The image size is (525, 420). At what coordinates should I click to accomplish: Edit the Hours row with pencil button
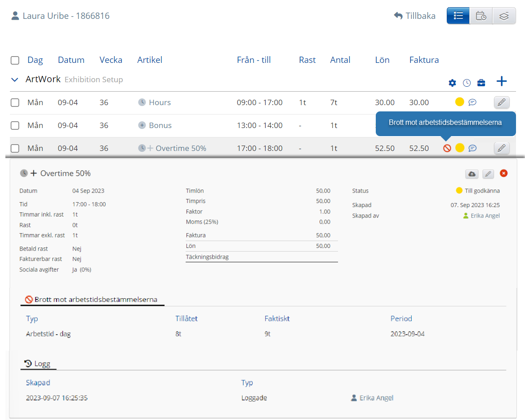click(502, 102)
